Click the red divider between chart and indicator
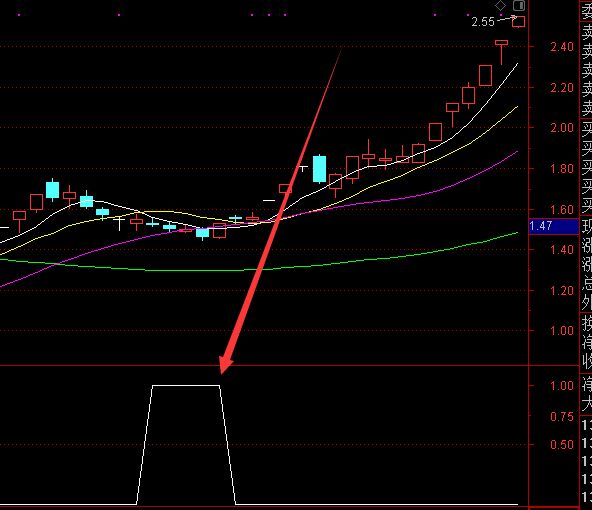The width and height of the screenshot is (592, 510). [x=289, y=365]
